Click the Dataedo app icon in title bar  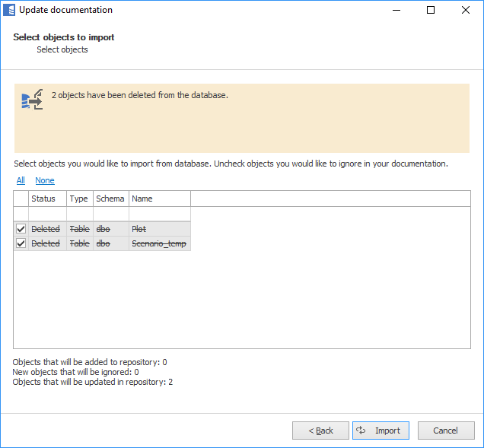[x=9, y=11]
